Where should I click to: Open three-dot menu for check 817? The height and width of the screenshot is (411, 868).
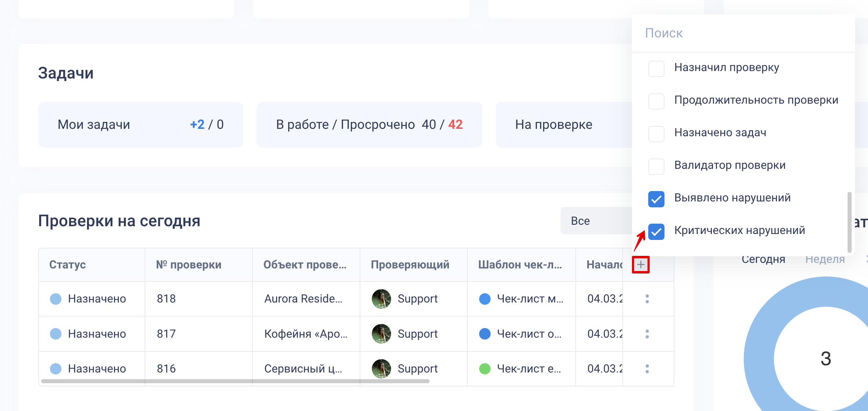click(647, 334)
